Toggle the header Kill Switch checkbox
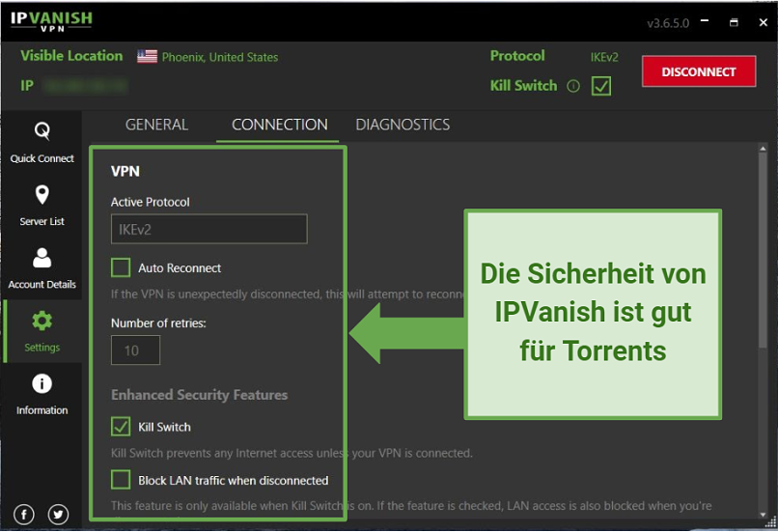 click(600, 86)
